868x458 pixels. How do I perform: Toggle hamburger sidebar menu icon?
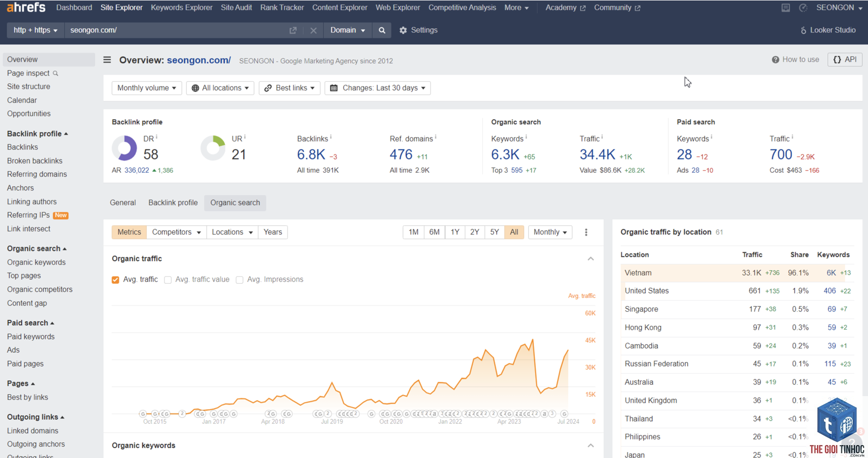point(107,60)
